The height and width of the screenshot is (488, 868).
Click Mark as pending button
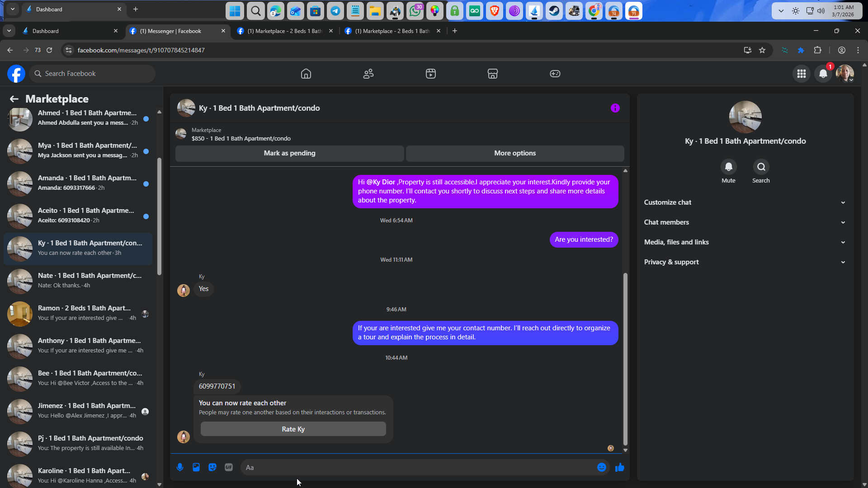289,153
